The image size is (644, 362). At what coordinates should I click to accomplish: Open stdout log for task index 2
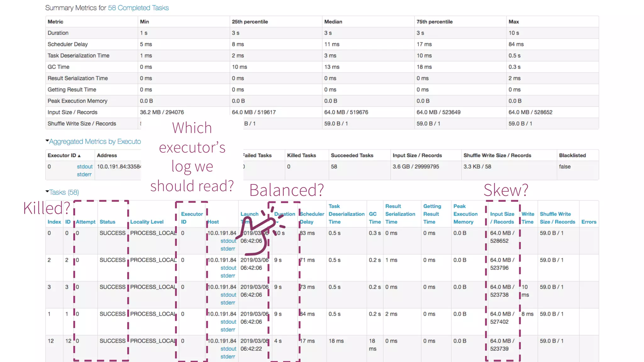(228, 268)
